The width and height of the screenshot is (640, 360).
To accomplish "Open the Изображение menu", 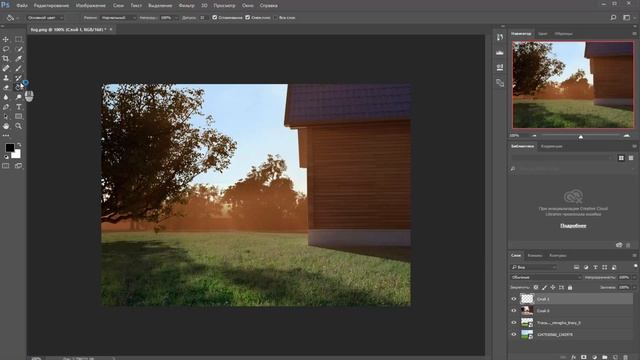I will pyautogui.click(x=91, y=6).
